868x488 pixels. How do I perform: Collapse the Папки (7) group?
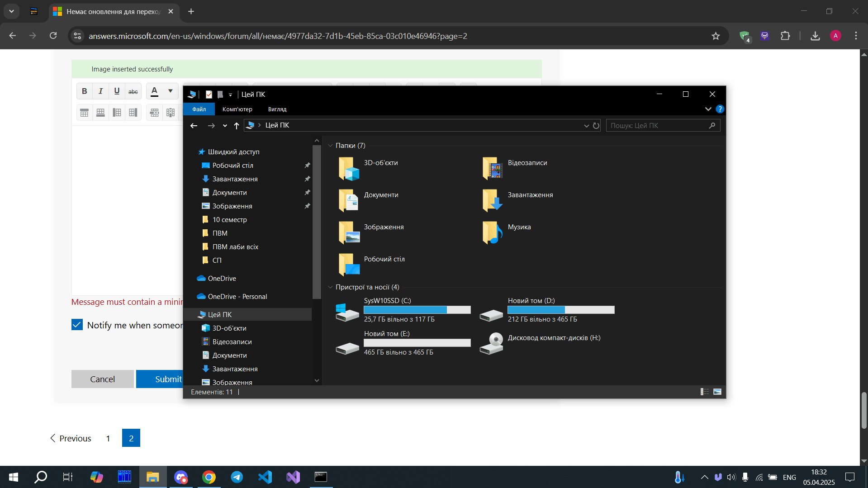pos(330,146)
